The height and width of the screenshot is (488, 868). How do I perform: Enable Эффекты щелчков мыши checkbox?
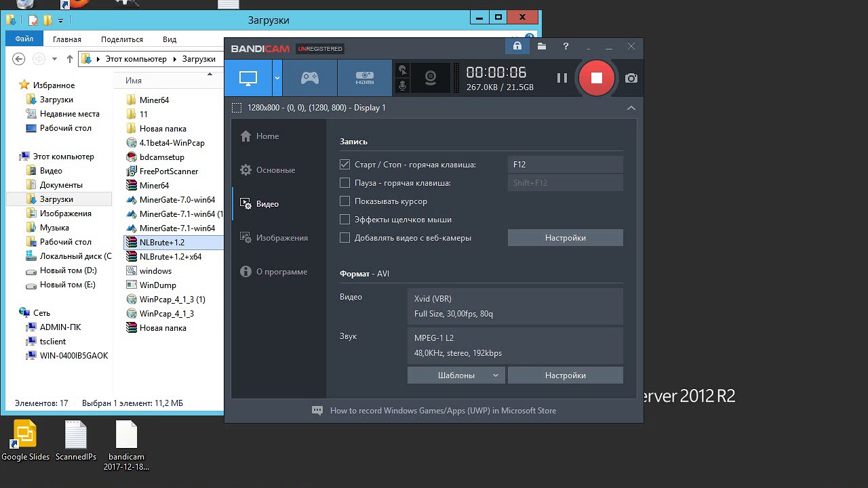tap(345, 220)
